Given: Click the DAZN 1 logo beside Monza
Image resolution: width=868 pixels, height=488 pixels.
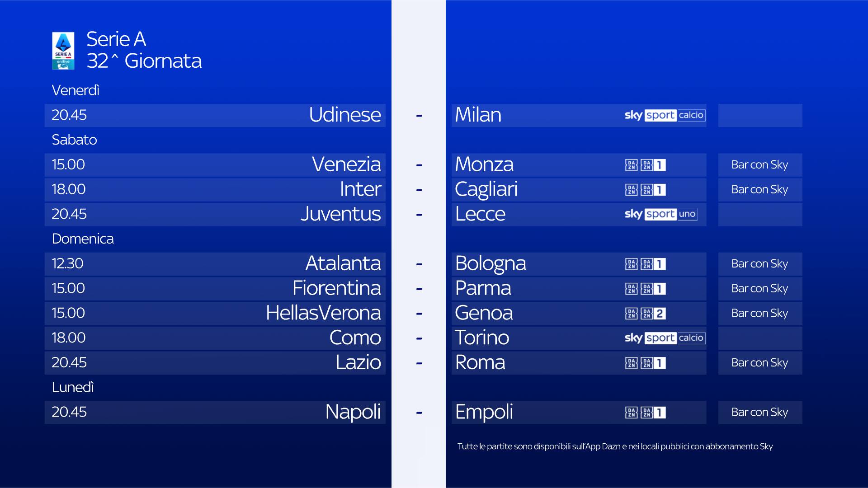Looking at the screenshot, I should 645,165.
